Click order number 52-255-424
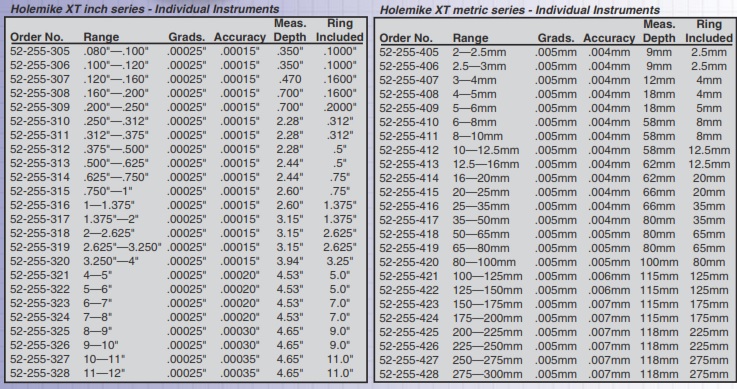Screen dimensions: 737x389 409,319
